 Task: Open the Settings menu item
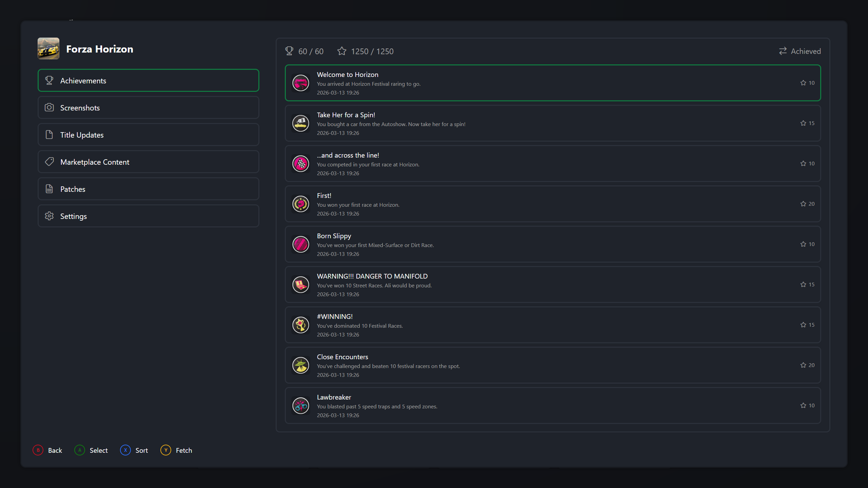point(149,216)
